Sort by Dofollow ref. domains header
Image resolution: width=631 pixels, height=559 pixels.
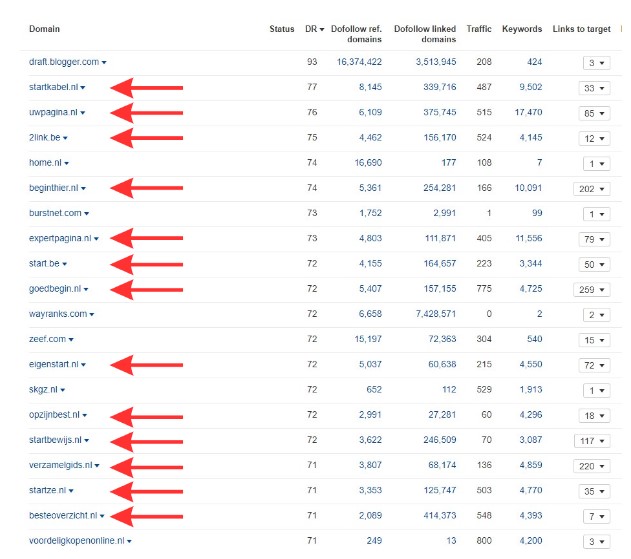[356, 34]
